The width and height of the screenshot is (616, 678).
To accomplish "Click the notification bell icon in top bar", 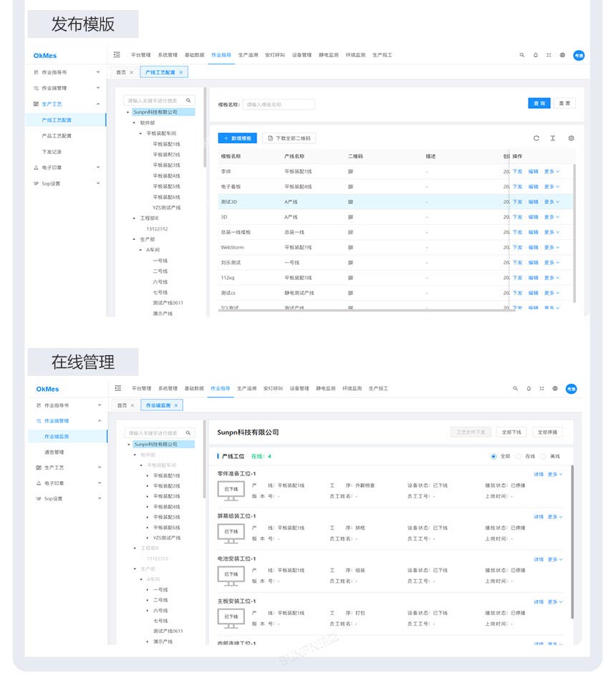I will (x=534, y=54).
